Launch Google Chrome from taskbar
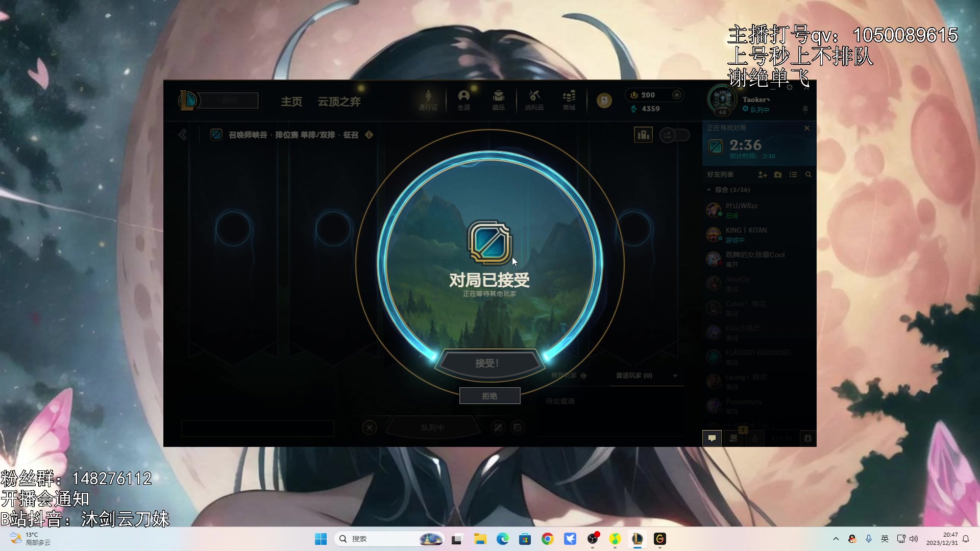980x551 pixels. [547, 539]
